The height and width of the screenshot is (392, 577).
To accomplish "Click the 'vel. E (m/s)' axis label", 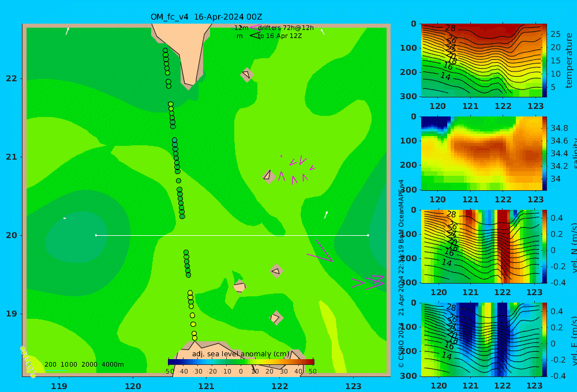I will pos(574,340).
